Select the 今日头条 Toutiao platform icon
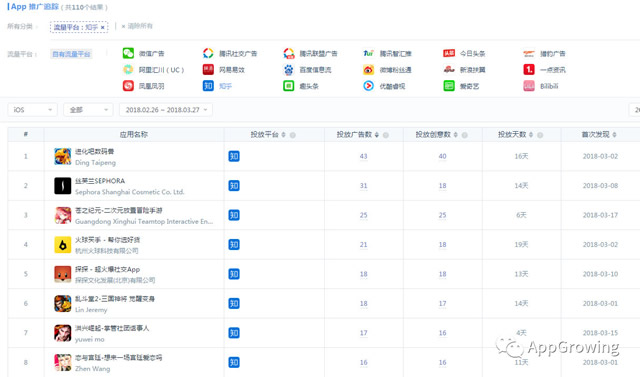The width and height of the screenshot is (640, 377). [x=449, y=53]
